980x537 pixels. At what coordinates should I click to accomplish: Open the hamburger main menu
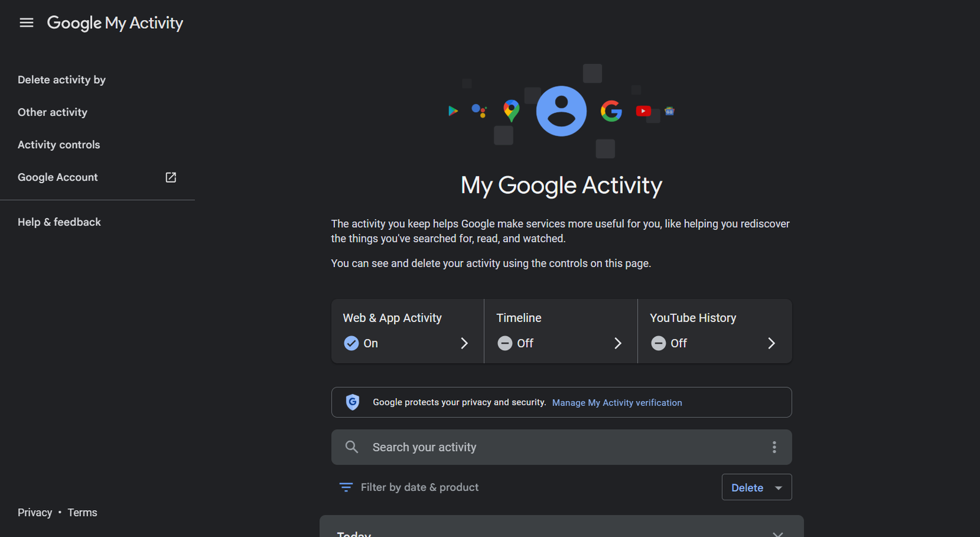(x=26, y=23)
